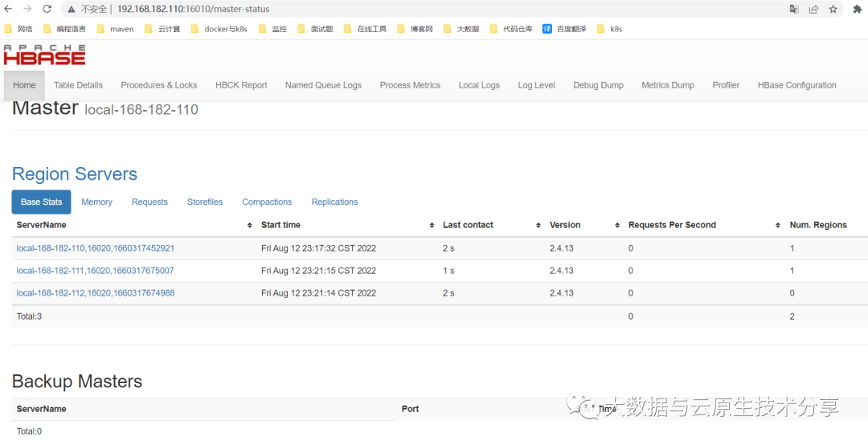Switch to the Memory tab
This screenshot has width=868, height=445.
[97, 202]
